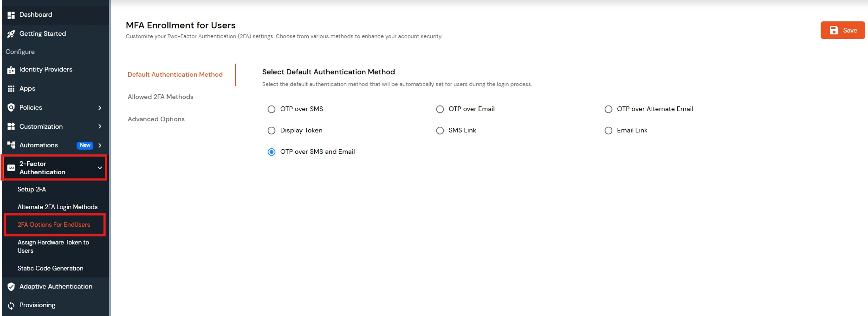Switch to the Allowed 2FA Methods tab
868x316 pixels.
click(161, 97)
